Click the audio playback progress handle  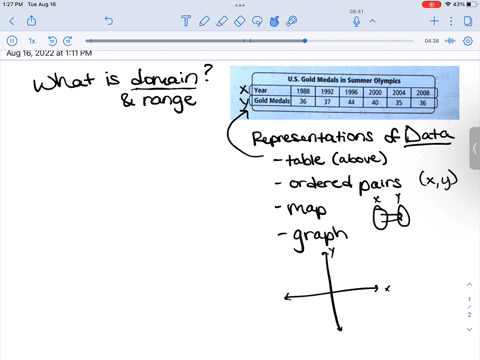[x=305, y=41]
